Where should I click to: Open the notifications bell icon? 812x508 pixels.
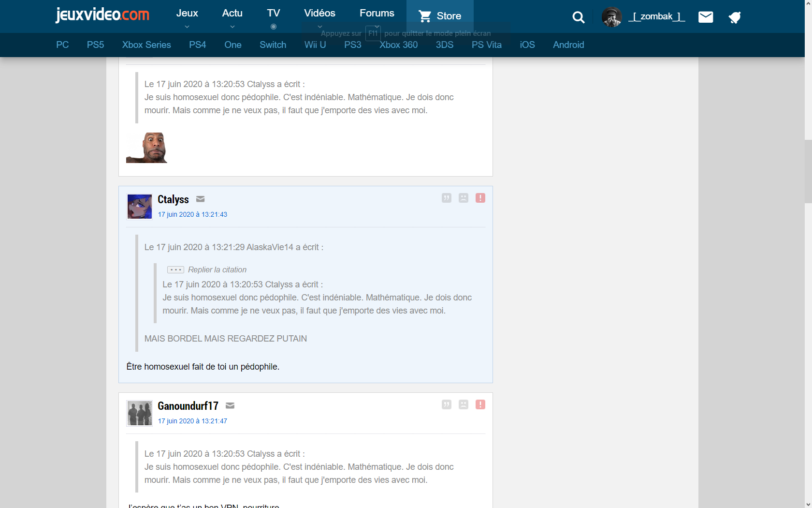point(735,18)
